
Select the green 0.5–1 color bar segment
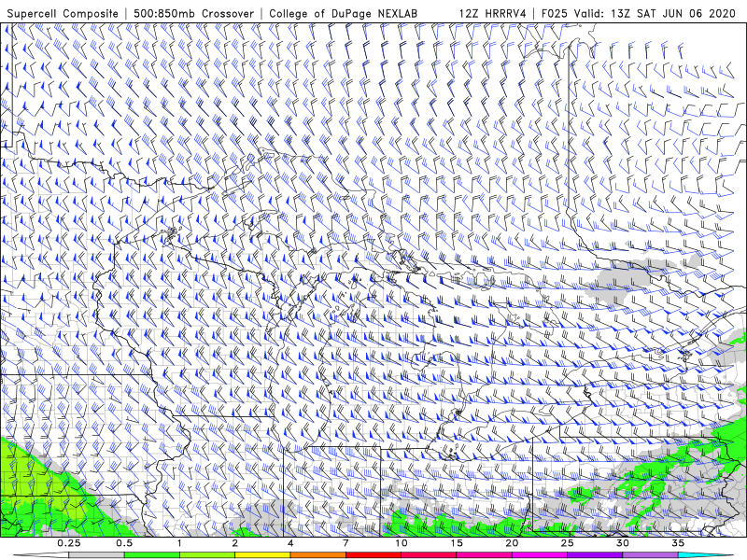coord(152,555)
